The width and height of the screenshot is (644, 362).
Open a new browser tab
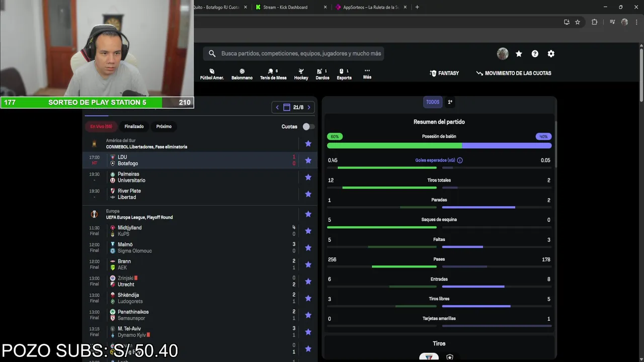pos(417,7)
